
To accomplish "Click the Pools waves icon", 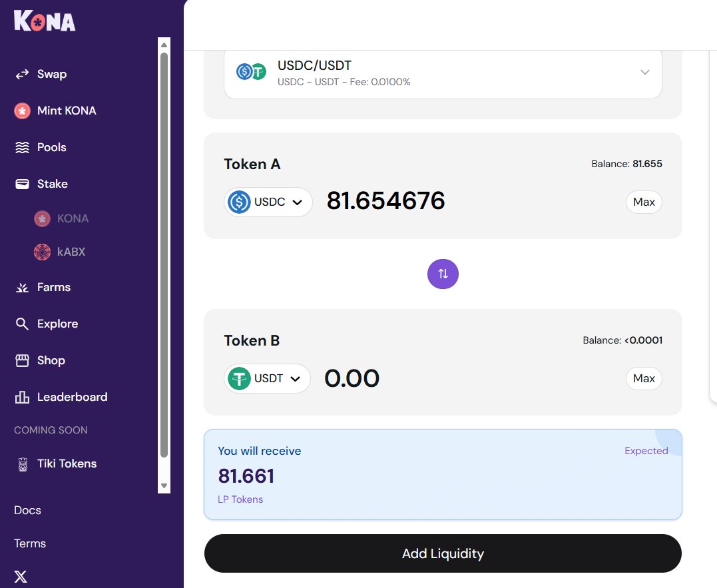I will click(x=22, y=147).
